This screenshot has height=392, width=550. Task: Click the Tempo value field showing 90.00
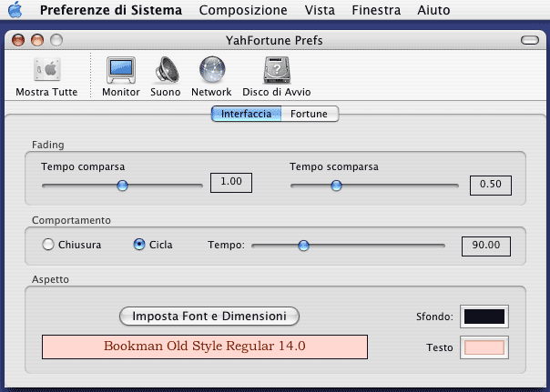(x=486, y=246)
